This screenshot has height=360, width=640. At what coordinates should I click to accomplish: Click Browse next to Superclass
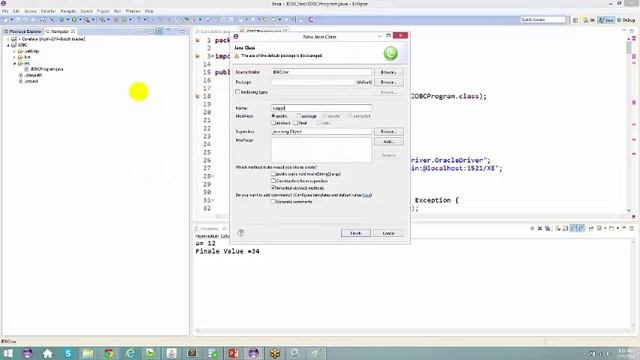pos(389,131)
